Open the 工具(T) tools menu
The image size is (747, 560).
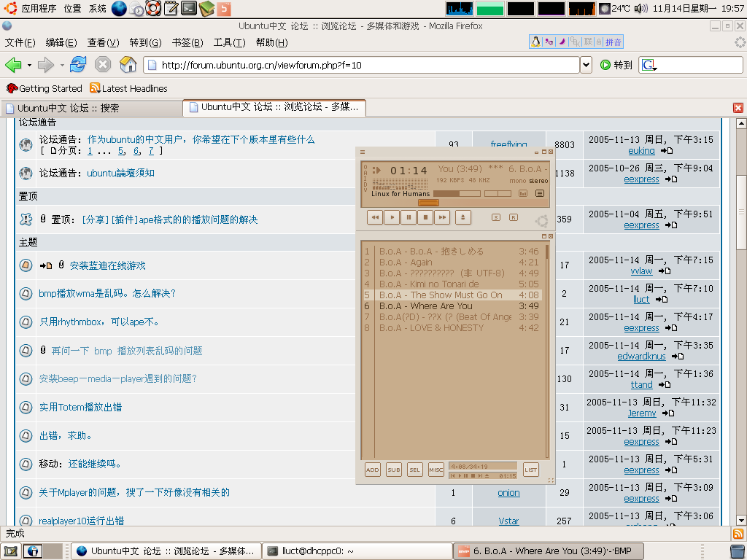(230, 42)
